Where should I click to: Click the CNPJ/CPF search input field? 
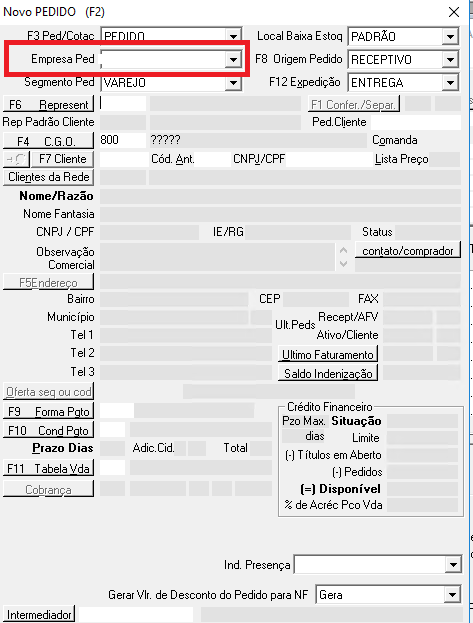[x=329, y=159]
